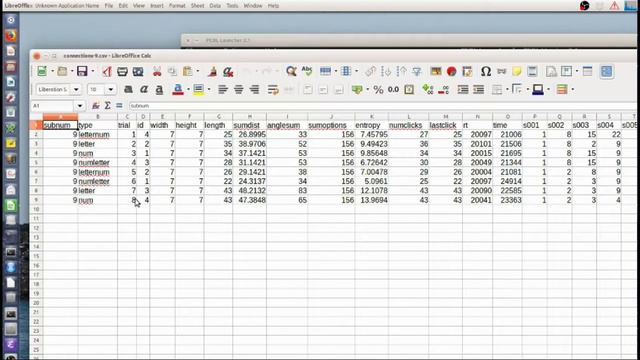Viewport: 640px width, 360px height.
Task: Apply the Background Color swatch
Action: 538,89
